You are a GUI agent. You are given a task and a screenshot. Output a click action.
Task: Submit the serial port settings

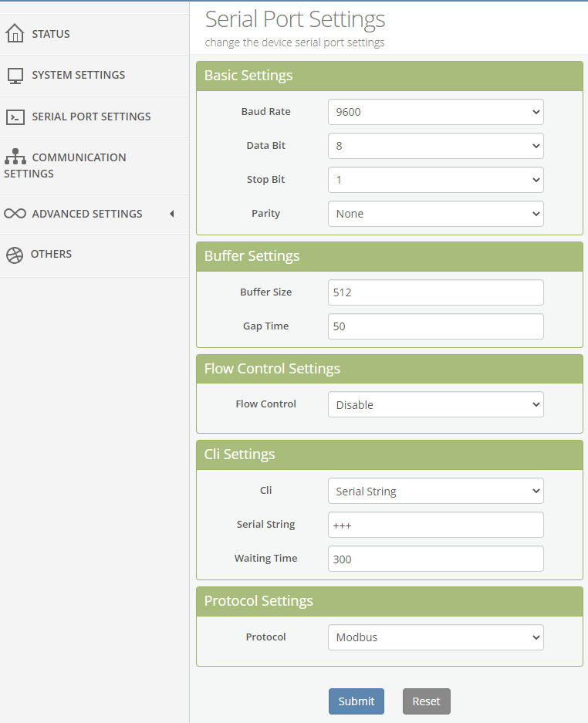click(357, 701)
